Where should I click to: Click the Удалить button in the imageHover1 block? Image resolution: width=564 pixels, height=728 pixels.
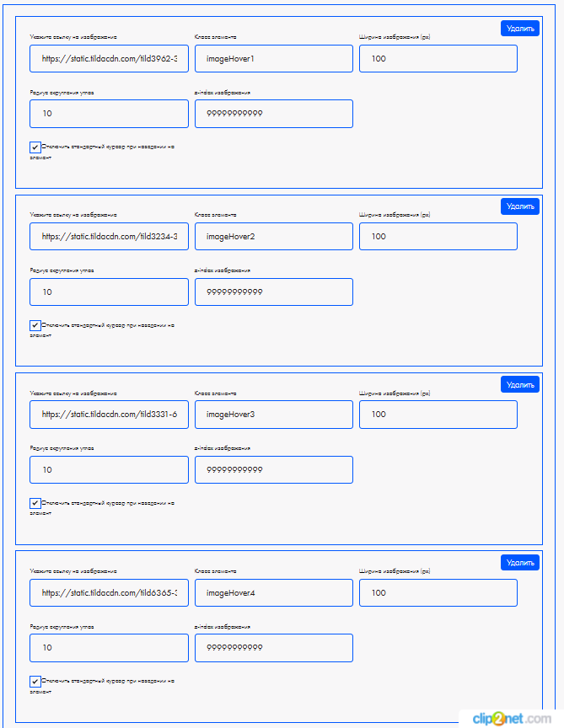click(519, 29)
